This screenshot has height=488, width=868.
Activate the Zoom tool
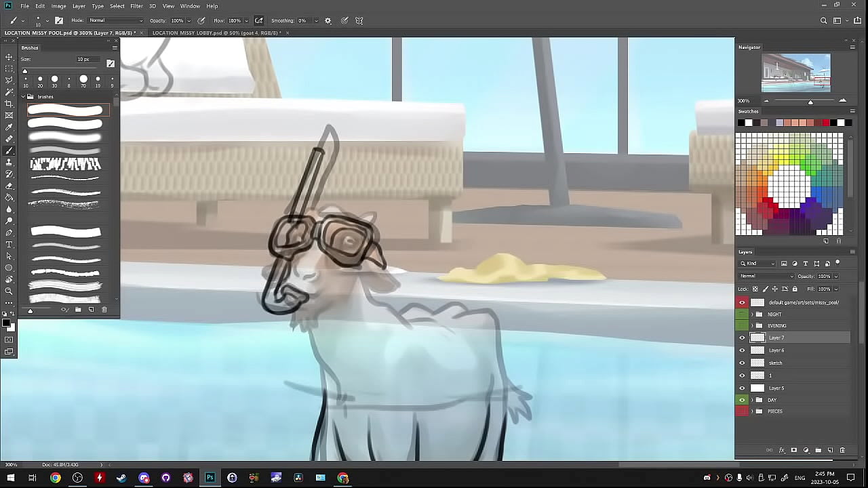pos(9,291)
